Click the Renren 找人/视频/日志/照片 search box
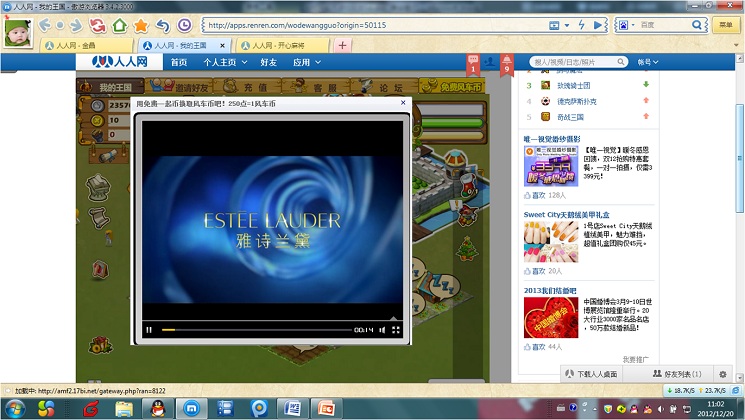Screen dimensions: 745x420 [x=578, y=62]
